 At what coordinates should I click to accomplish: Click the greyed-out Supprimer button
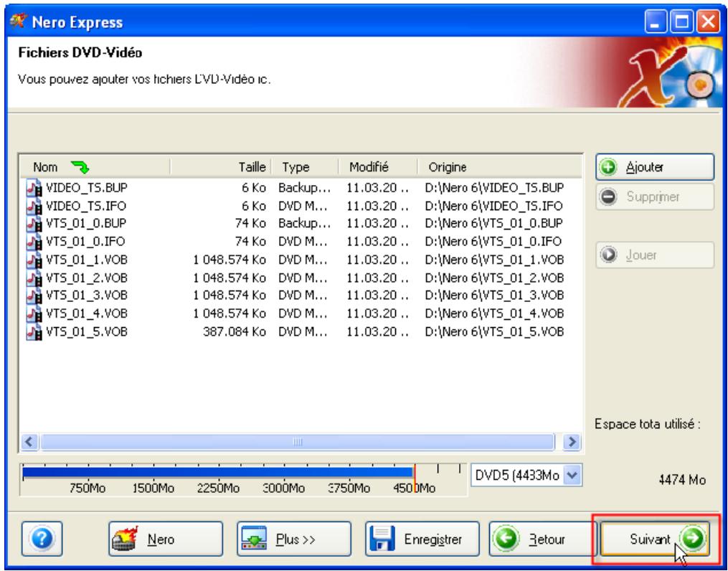(x=655, y=197)
